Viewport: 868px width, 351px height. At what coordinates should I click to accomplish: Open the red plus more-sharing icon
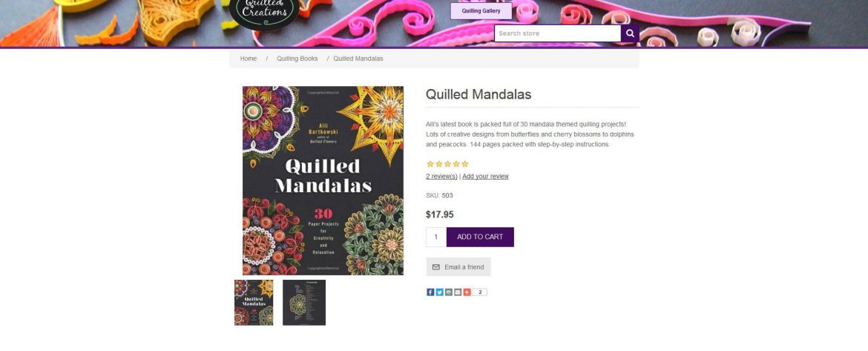(467, 292)
